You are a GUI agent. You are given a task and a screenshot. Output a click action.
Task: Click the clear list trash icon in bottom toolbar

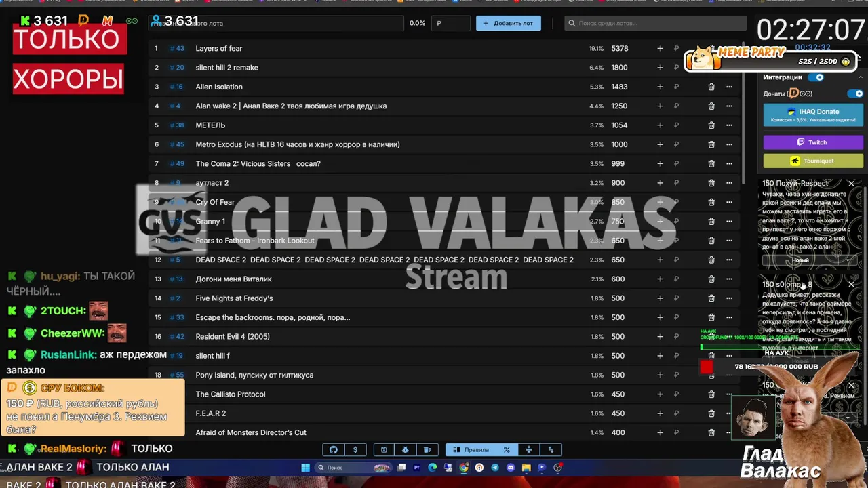pos(427,450)
